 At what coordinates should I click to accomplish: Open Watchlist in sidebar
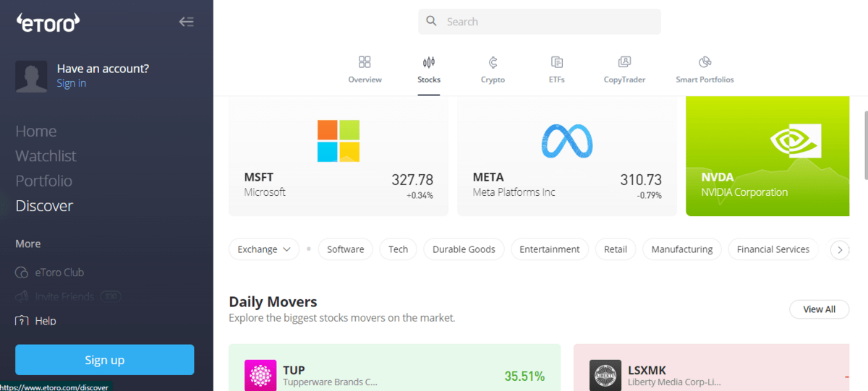point(46,156)
